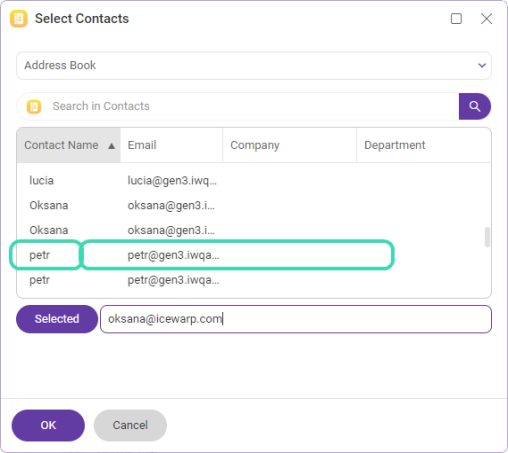Click the Selected button
508x453 pixels.
coord(57,319)
